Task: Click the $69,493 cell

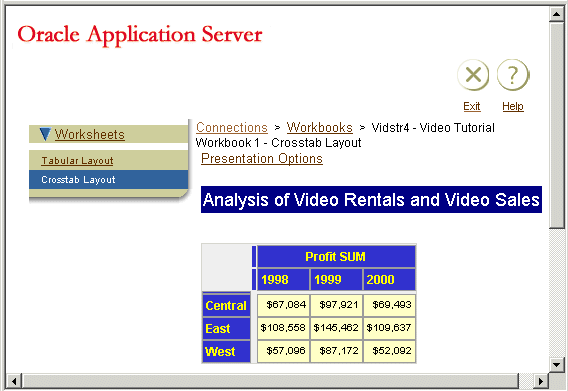Action: point(389,305)
